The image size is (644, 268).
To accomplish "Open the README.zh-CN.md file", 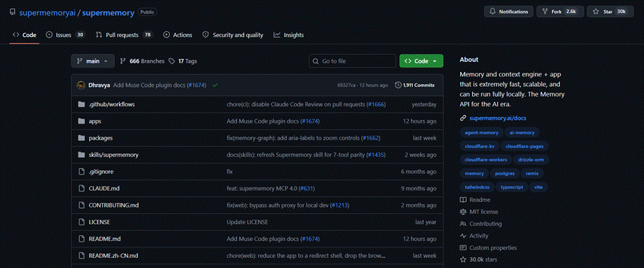I will point(113,256).
